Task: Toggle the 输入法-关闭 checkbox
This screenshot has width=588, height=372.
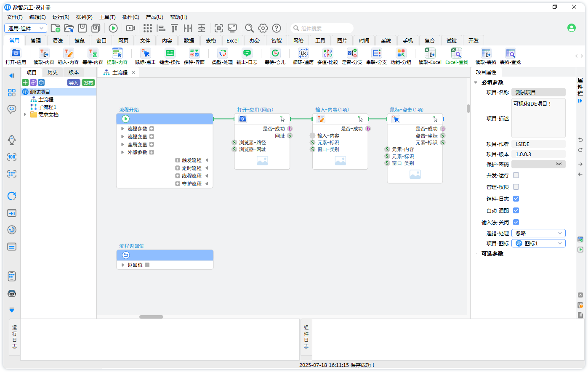Action: coord(516,222)
